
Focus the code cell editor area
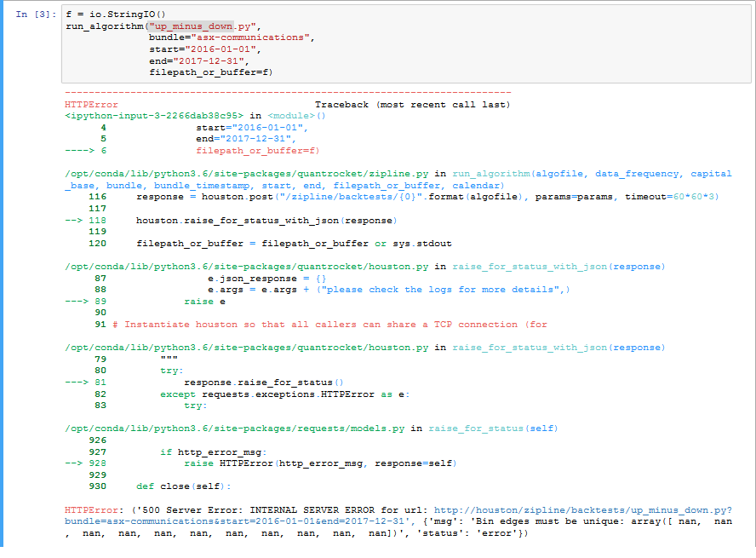pyautogui.click(x=406, y=44)
